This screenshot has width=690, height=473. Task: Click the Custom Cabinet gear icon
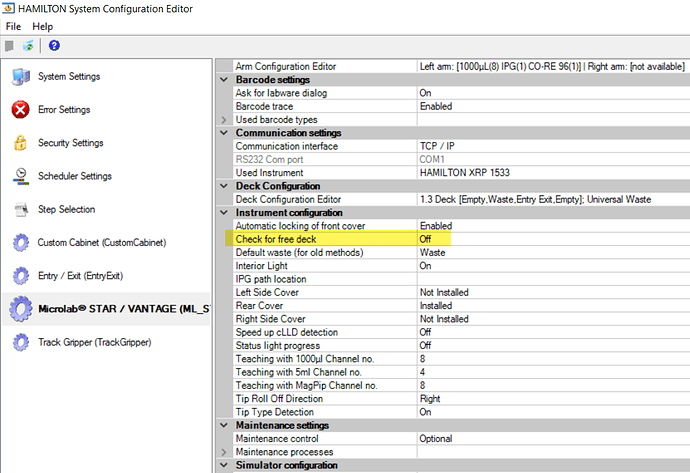click(20, 242)
